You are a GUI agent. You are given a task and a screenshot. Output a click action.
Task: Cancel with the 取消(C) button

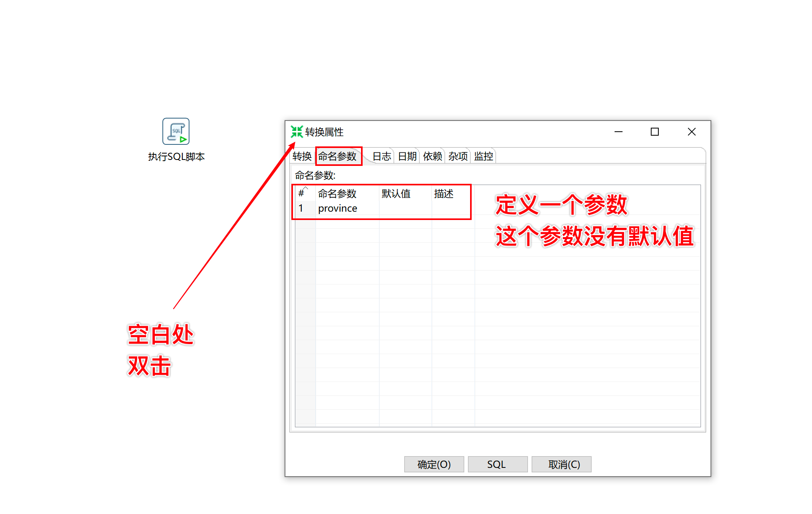point(561,464)
